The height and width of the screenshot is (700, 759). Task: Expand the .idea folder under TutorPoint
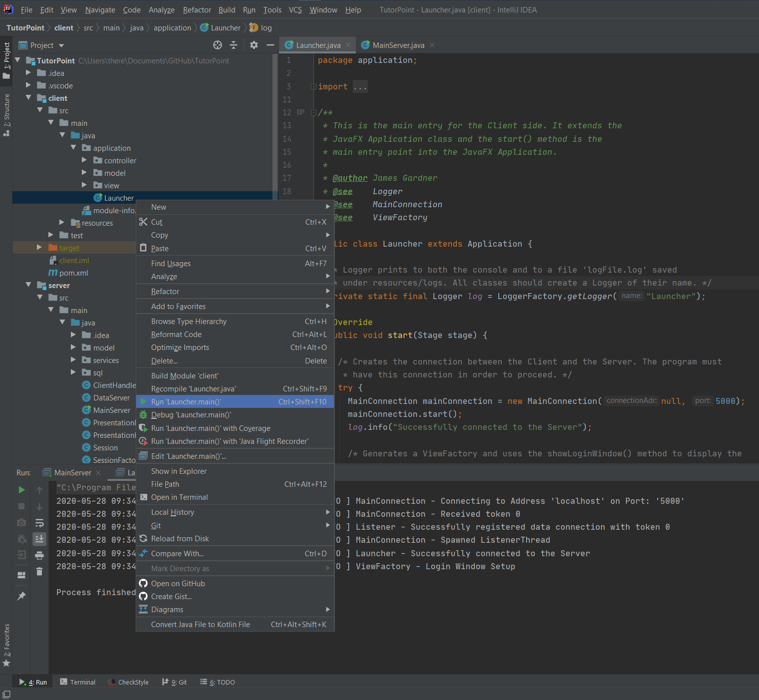click(x=28, y=73)
